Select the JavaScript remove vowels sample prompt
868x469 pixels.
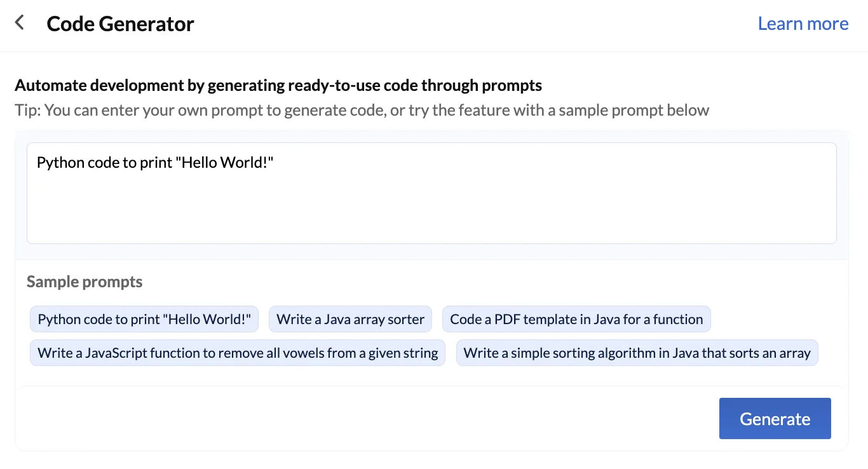[x=238, y=353]
